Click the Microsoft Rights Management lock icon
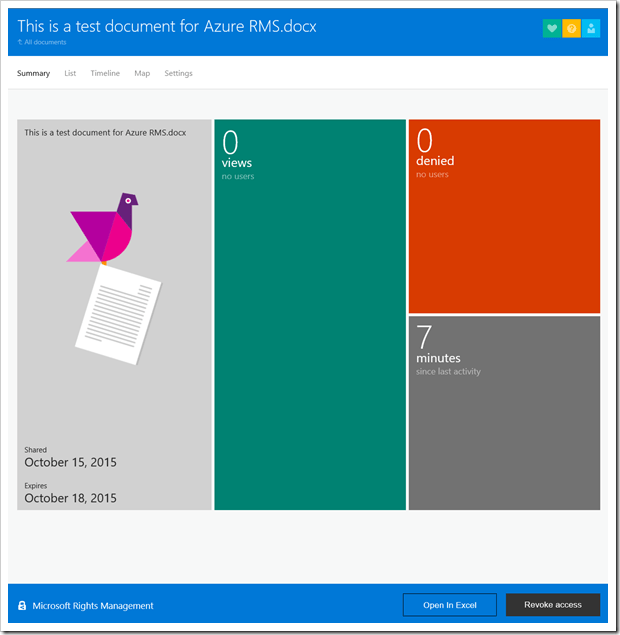Screen dimensions: 620x635 [x=22, y=606]
